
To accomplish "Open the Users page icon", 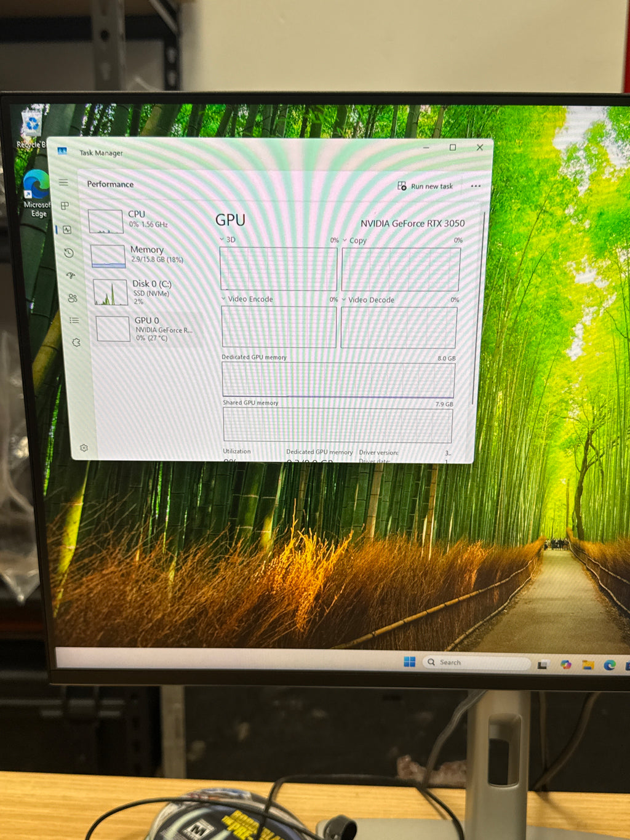I will click(x=73, y=298).
